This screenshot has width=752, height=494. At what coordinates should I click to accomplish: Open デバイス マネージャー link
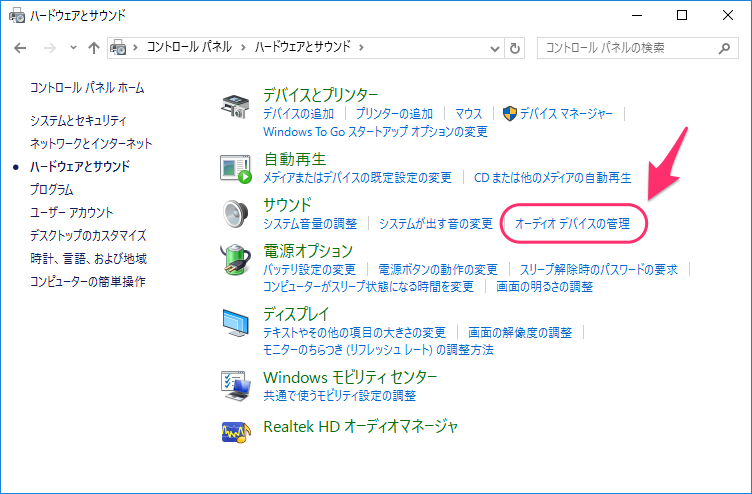pos(566,114)
